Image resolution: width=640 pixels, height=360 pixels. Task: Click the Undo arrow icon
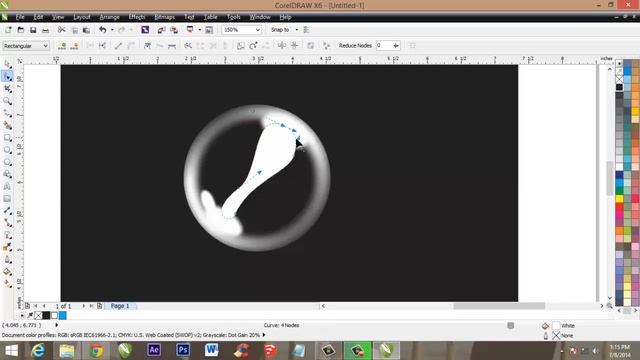coord(103,30)
